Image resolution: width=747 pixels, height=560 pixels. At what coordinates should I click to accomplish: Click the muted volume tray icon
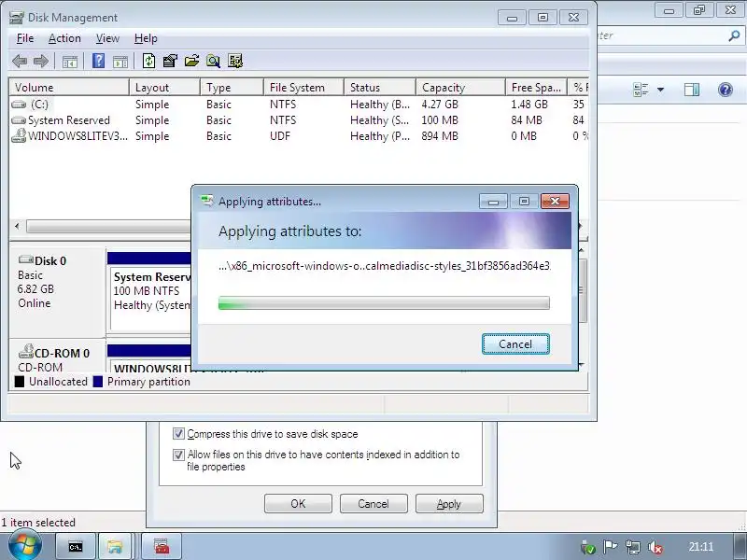656,547
